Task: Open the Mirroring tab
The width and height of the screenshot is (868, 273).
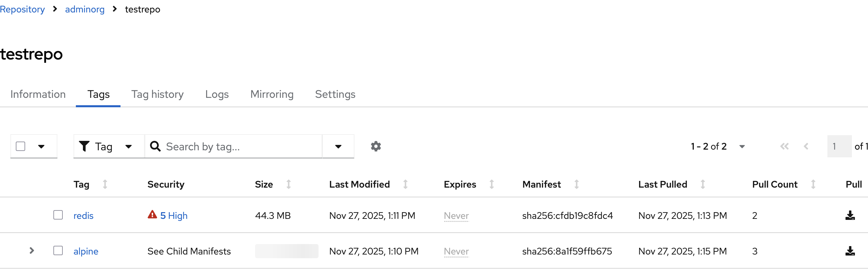Action: pyautogui.click(x=272, y=94)
